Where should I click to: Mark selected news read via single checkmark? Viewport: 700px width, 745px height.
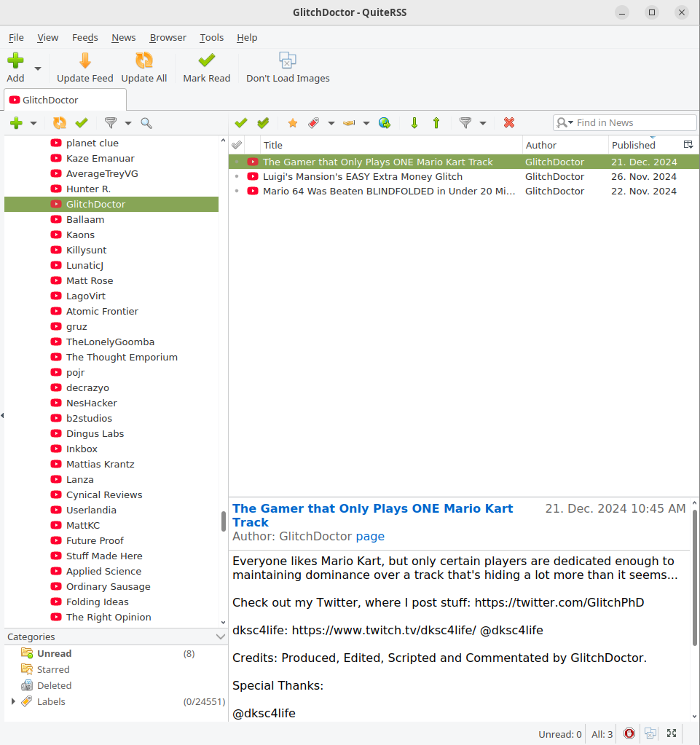[x=241, y=123]
